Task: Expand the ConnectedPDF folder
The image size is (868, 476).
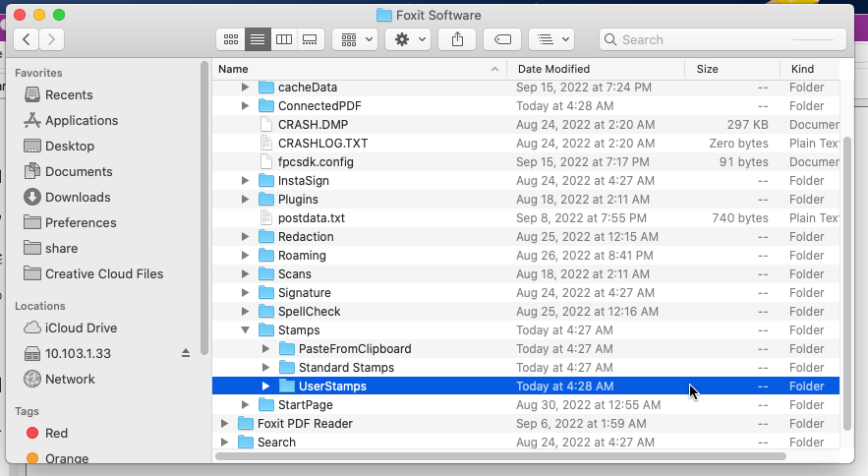Action: [245, 106]
